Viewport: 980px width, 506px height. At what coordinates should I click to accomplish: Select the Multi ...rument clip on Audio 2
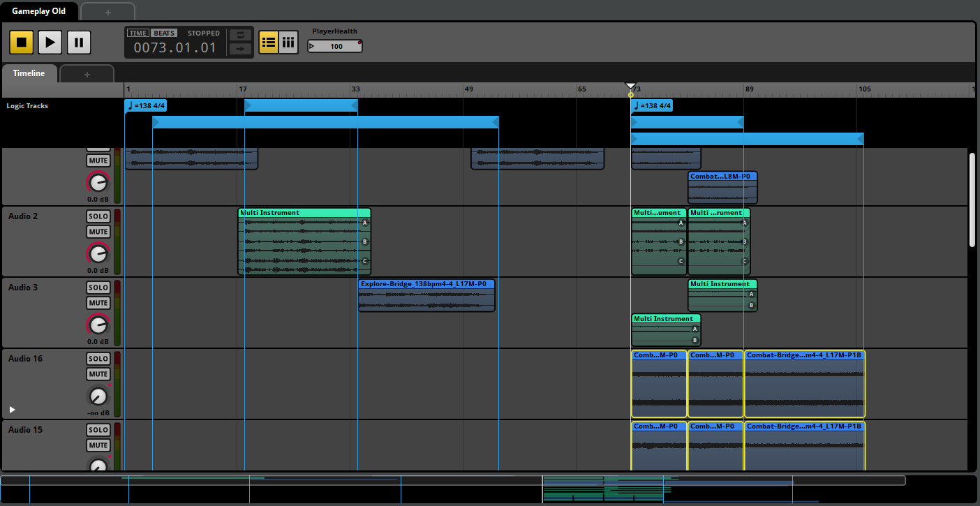coord(719,241)
